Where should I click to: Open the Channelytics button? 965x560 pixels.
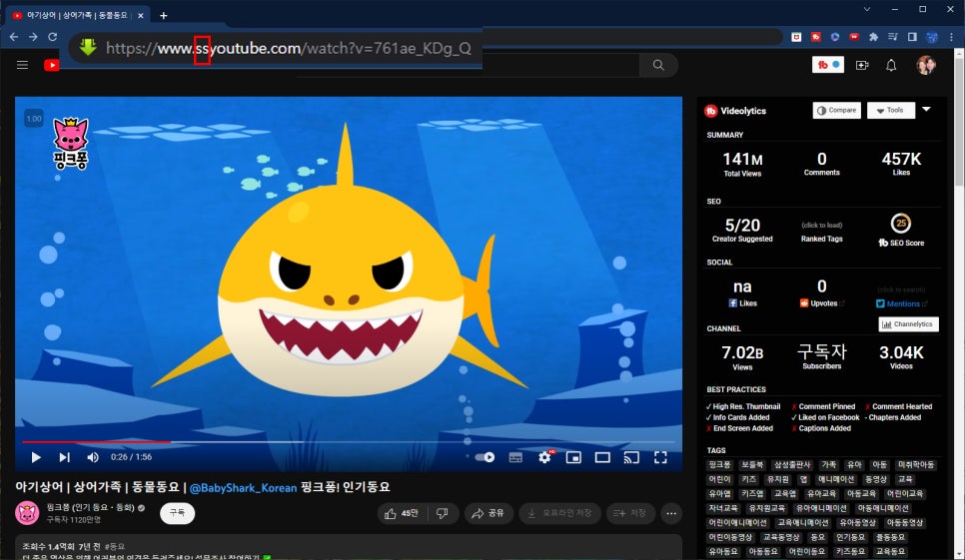(x=908, y=324)
